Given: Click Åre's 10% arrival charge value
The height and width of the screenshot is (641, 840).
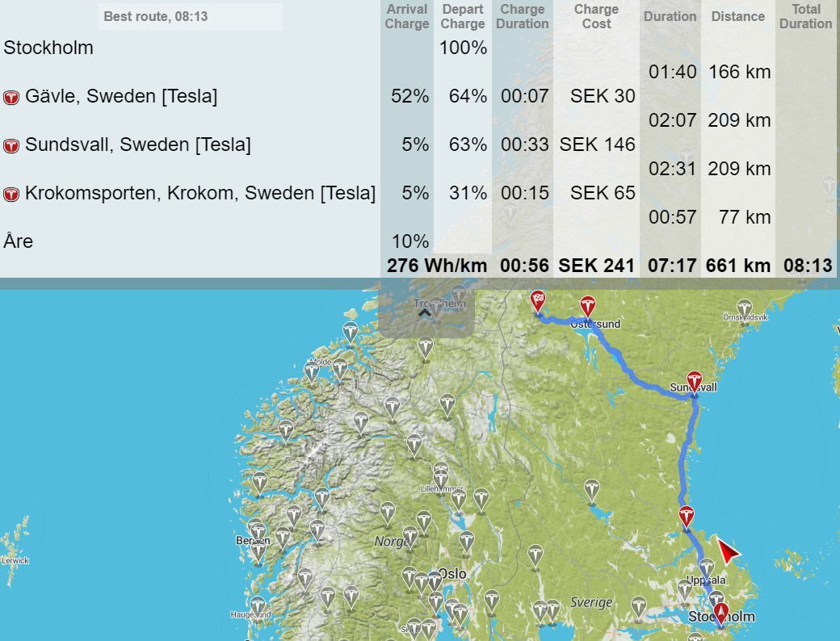Looking at the screenshot, I should (409, 241).
